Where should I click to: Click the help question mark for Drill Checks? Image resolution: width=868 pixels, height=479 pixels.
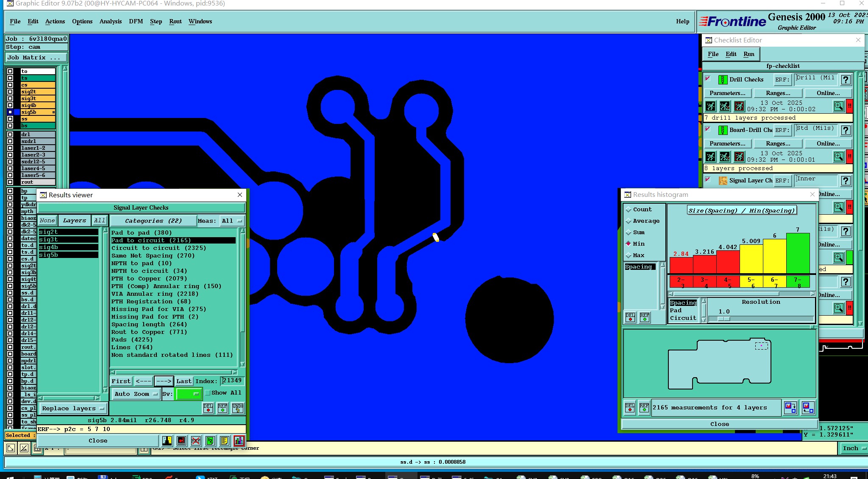point(846,80)
